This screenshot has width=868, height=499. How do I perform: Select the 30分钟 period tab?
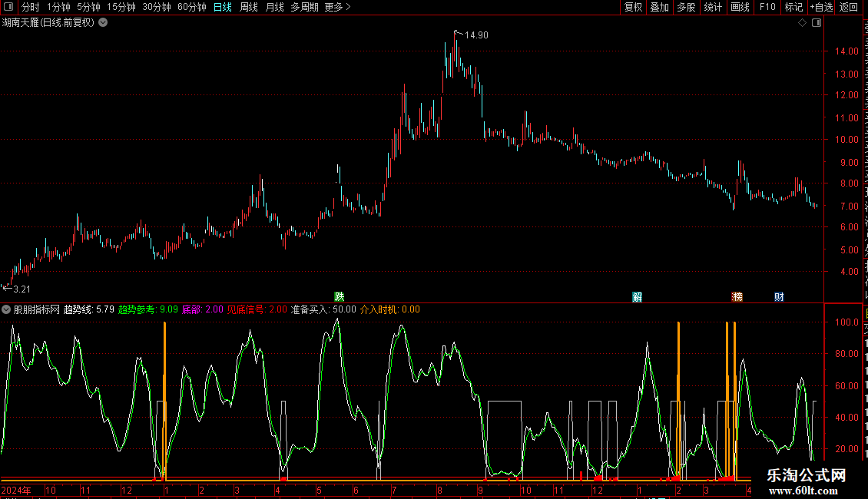point(156,7)
